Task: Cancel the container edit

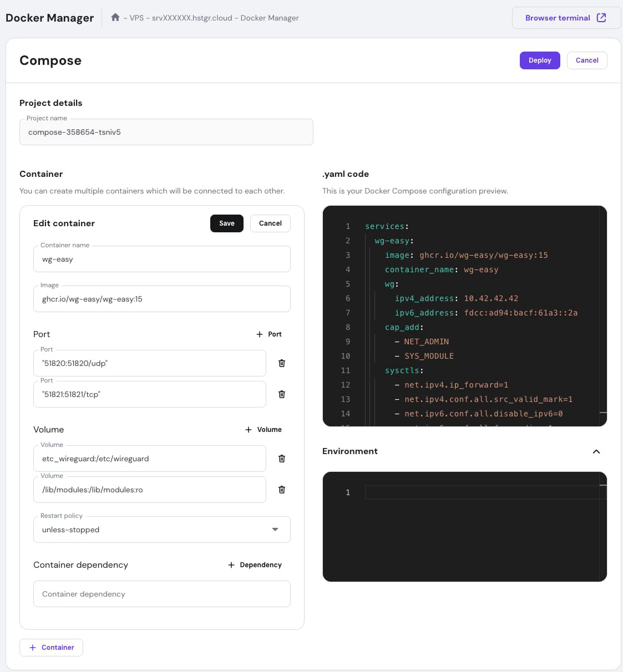Action: [270, 223]
